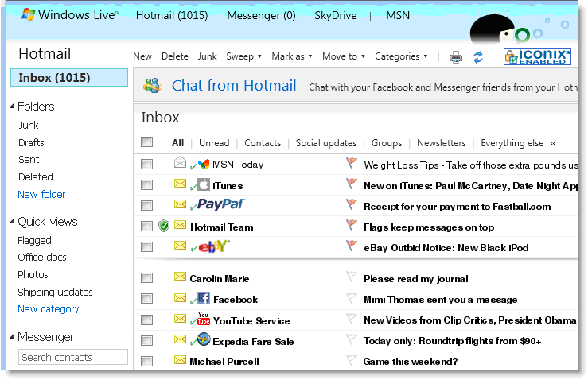588x380 pixels.
Task: Filter inbox by Groups
Action: [387, 143]
